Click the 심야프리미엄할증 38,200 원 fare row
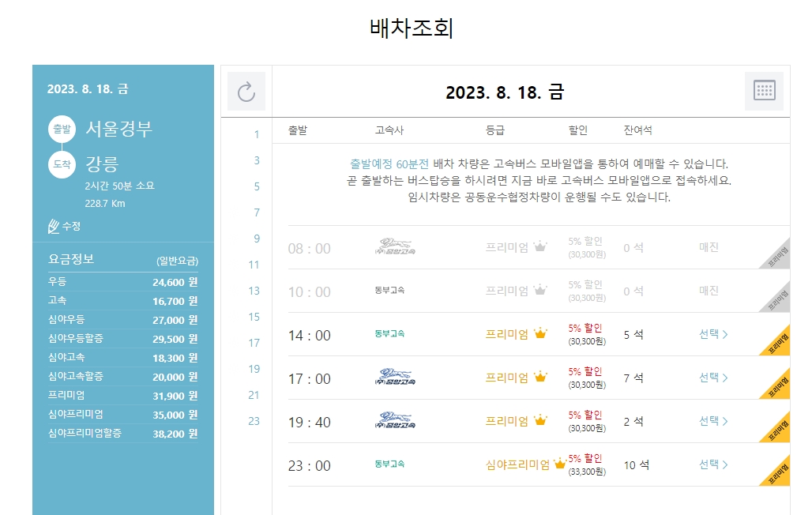 coord(122,433)
